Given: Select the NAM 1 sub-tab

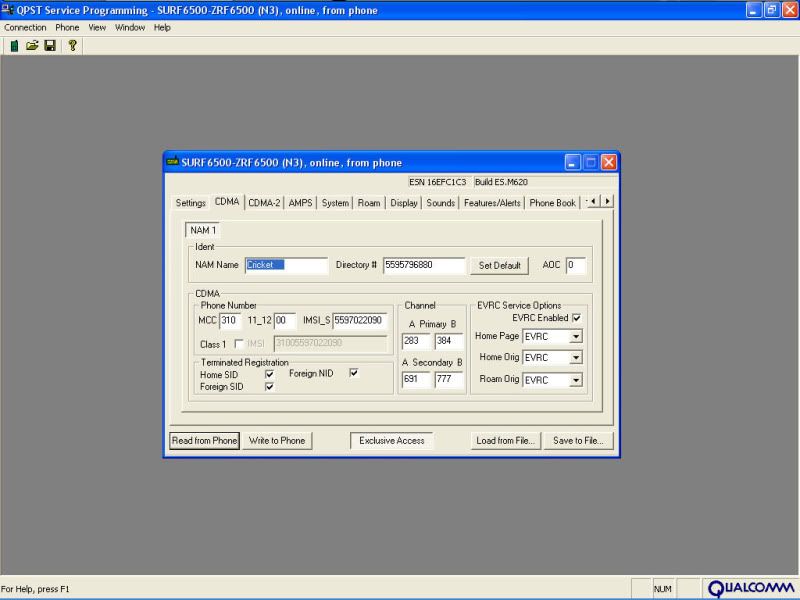Looking at the screenshot, I should pos(203,230).
